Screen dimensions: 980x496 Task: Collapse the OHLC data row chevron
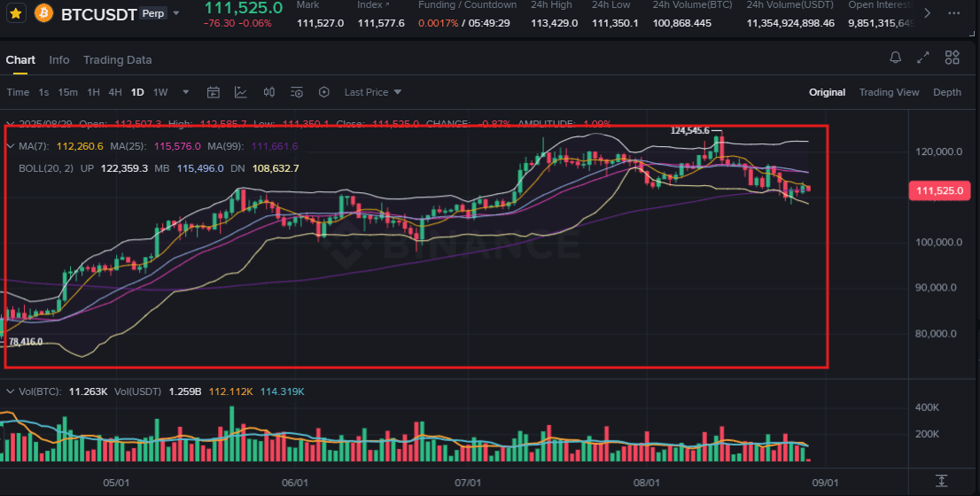tap(10, 124)
